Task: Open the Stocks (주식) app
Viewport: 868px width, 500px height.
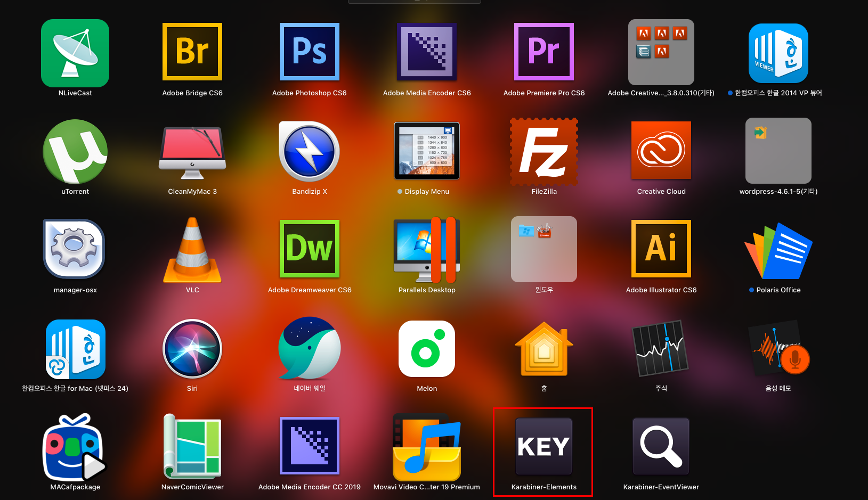Action: coord(661,348)
